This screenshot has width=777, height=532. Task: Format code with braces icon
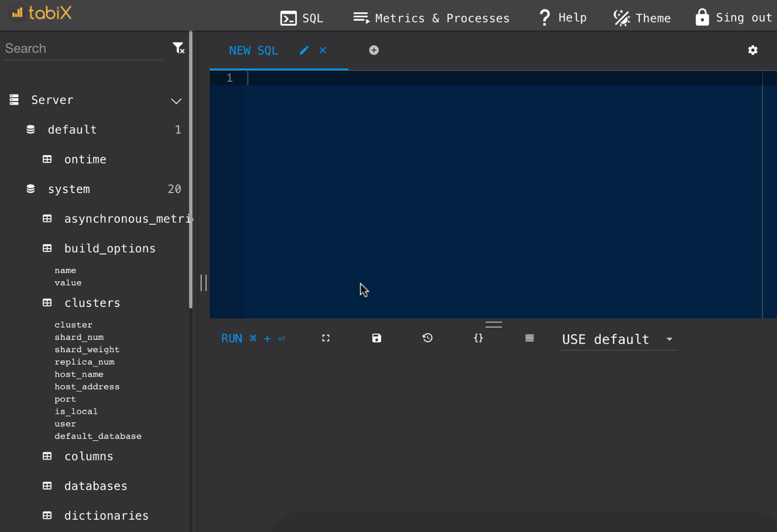point(478,338)
